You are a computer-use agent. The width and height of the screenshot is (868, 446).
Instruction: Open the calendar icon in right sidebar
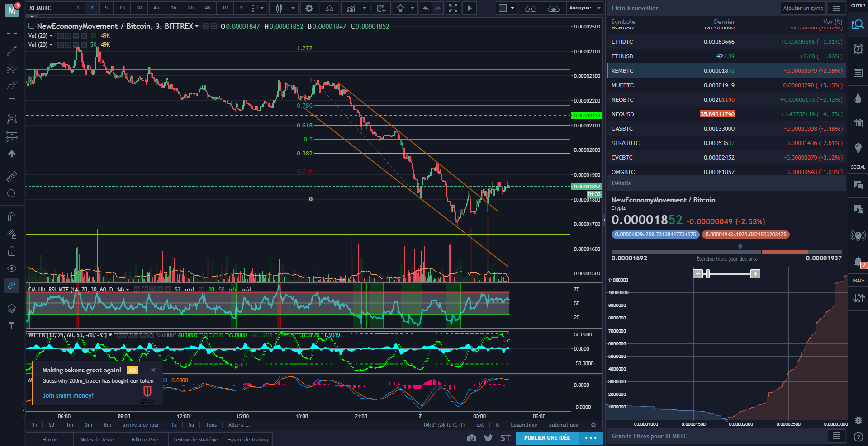[x=858, y=123]
